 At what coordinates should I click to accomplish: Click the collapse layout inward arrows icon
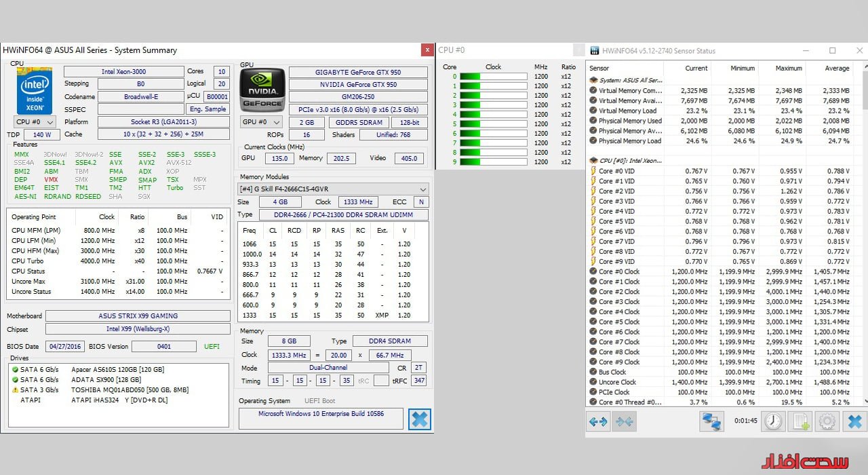624,421
